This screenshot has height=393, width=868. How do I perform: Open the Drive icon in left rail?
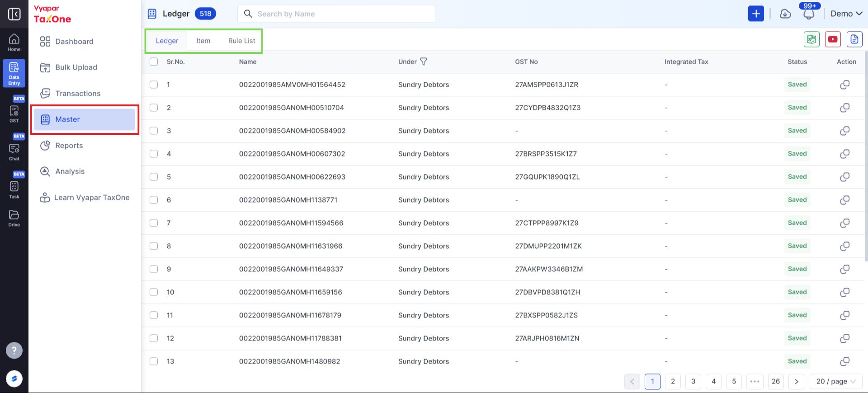pyautogui.click(x=14, y=218)
